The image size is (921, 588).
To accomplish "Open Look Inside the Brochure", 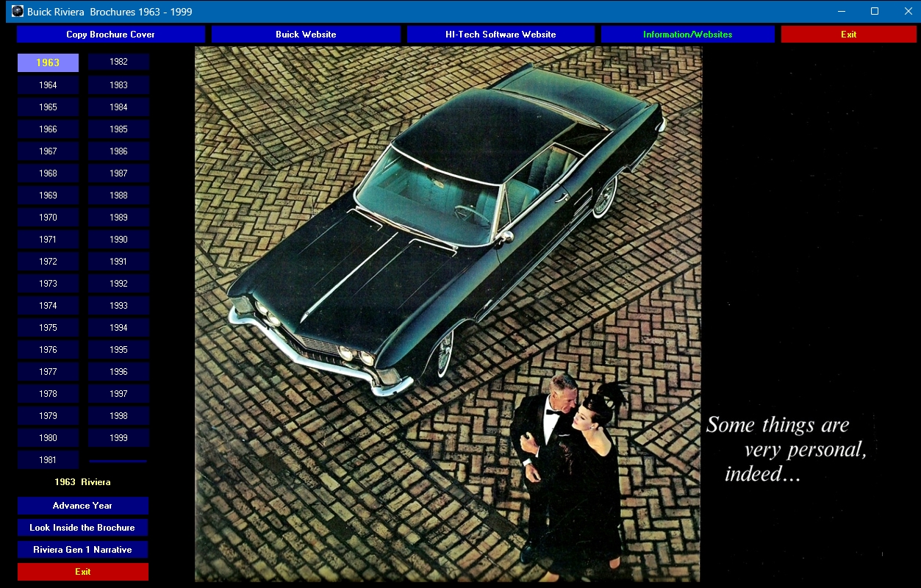I will click(x=82, y=528).
